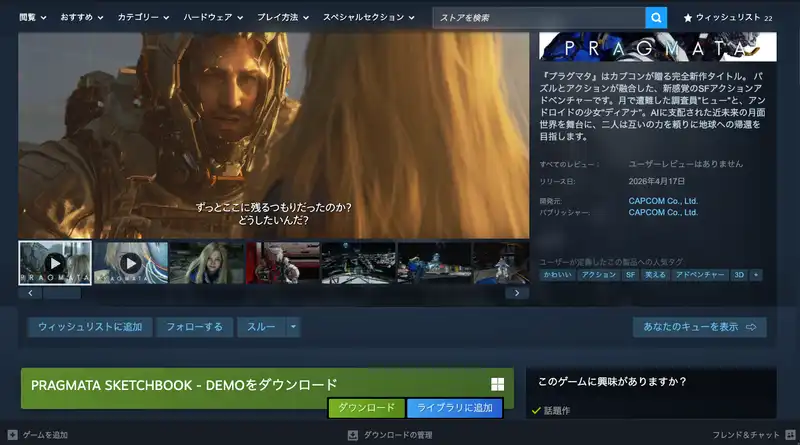Open the プレイ方法 dropdown
The height and width of the screenshot is (445, 800).
(x=283, y=17)
